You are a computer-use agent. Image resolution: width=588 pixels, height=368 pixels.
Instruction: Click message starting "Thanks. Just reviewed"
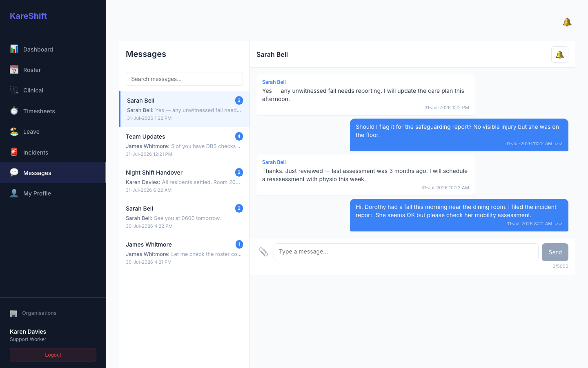coord(365,175)
